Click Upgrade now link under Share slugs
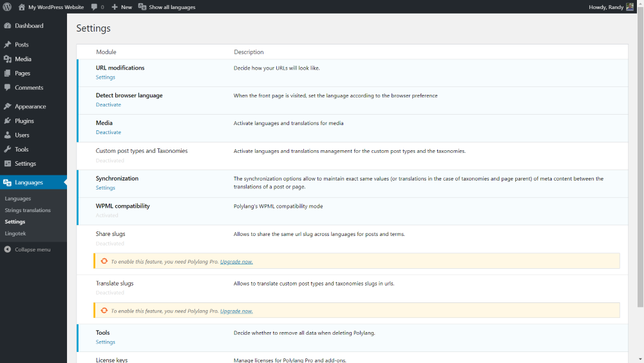Image resolution: width=644 pixels, height=363 pixels. click(x=236, y=262)
